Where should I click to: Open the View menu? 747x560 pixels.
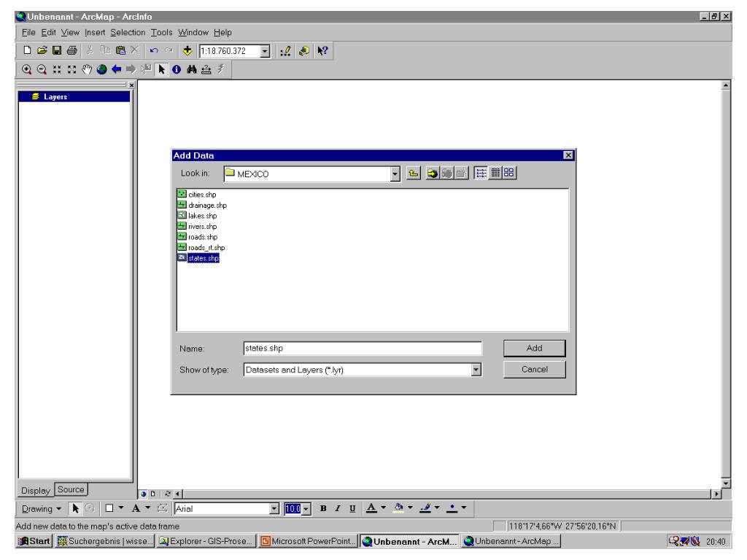click(x=70, y=32)
